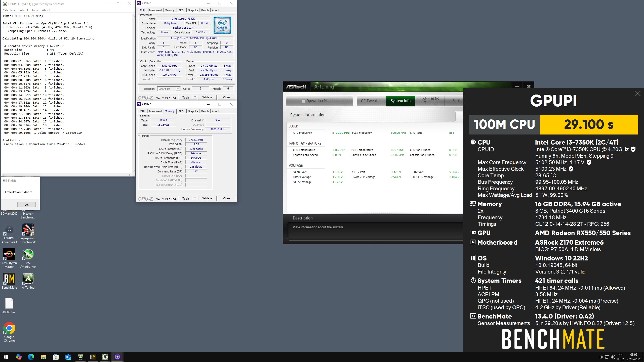
Task: Open network status in system tray
Action: point(607,357)
